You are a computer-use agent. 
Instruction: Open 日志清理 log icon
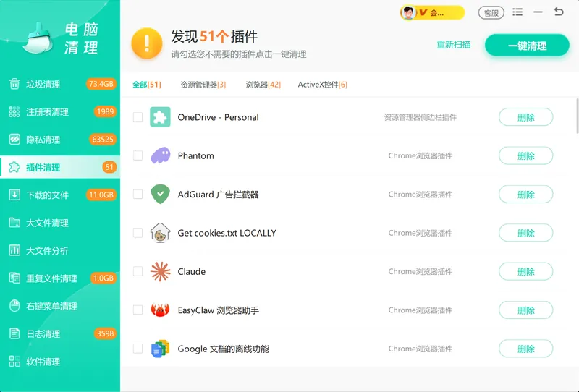coord(14,333)
